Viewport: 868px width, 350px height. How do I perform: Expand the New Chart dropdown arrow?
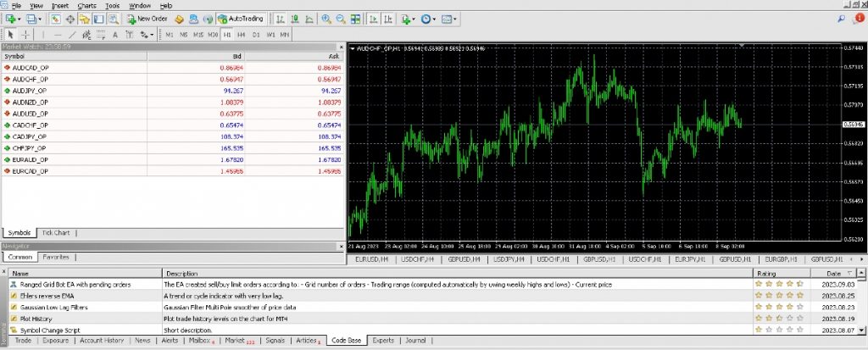(19, 19)
